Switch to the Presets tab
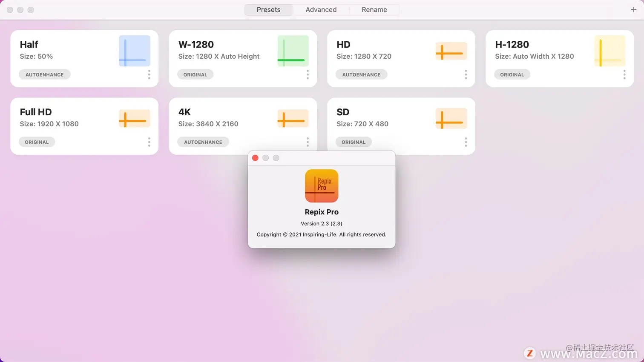This screenshot has width=644, height=362. 268,9
